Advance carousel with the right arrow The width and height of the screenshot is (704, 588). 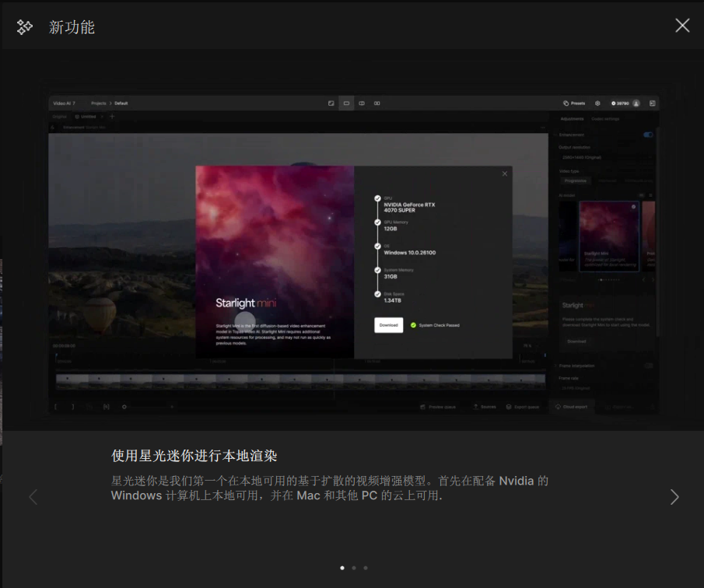[x=674, y=497]
